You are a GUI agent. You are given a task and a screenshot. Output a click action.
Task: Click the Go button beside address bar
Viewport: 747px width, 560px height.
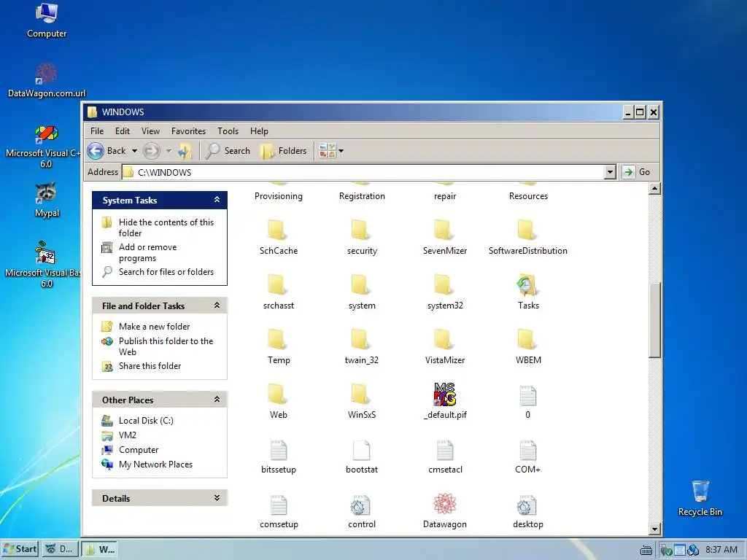coord(636,172)
